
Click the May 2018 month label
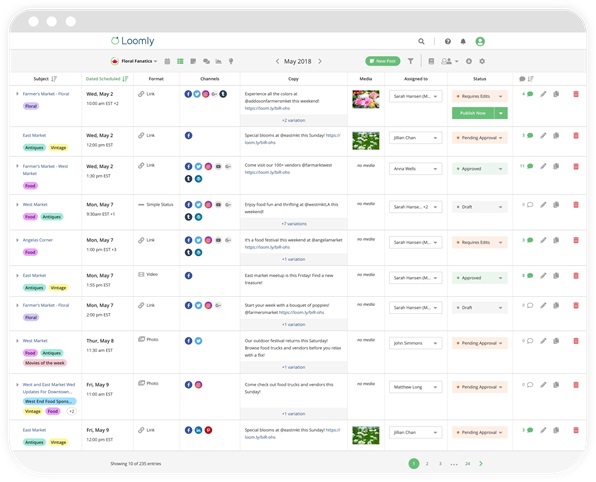[x=298, y=61]
